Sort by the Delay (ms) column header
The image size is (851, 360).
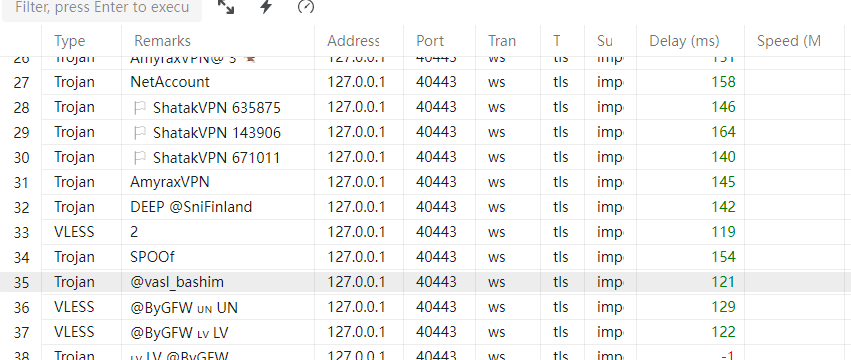(684, 41)
